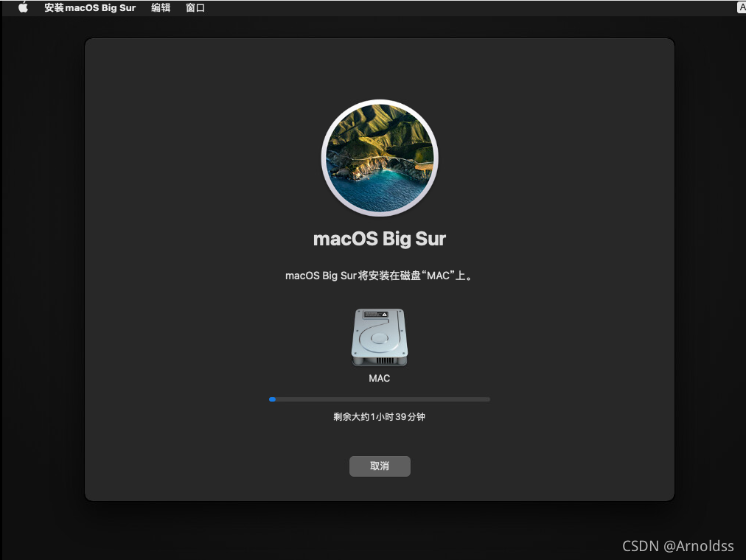The height and width of the screenshot is (560, 746).
Task: Click the 取消 button
Action: 380,466
